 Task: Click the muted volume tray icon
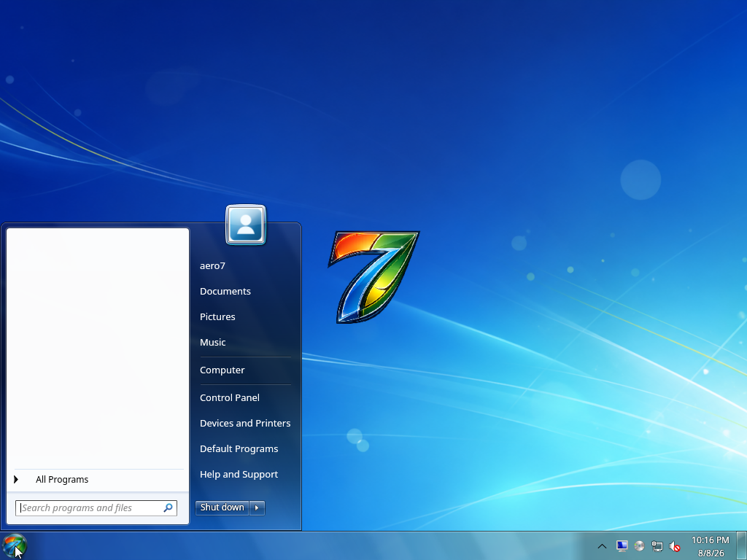[x=675, y=546]
